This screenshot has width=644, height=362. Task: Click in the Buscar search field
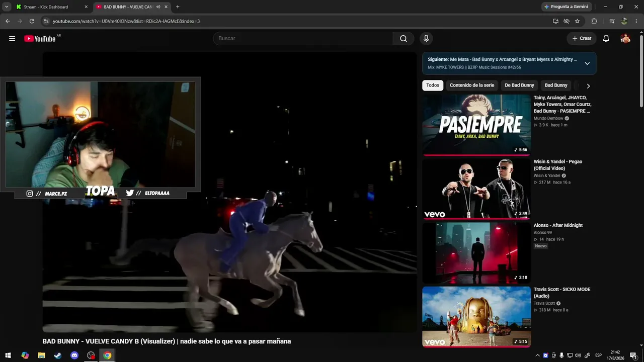click(x=303, y=39)
